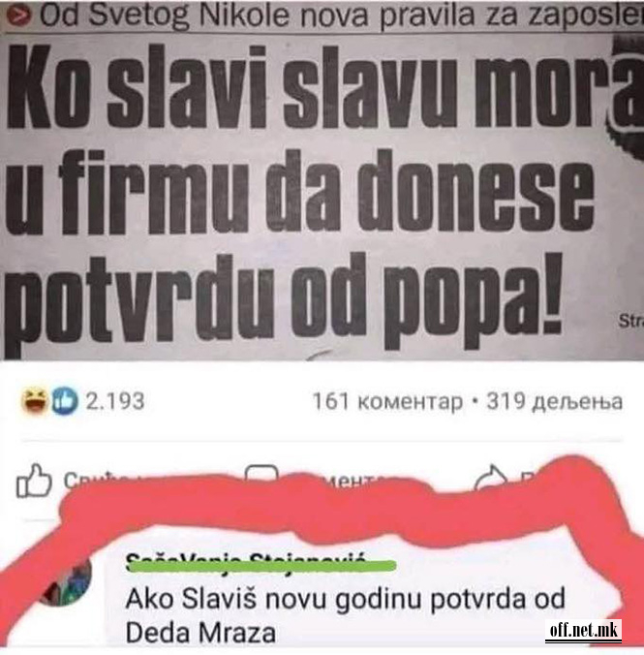
Task: Click the 'Od Svetog Nikole nova pravila' subheading
Action: [340, 16]
